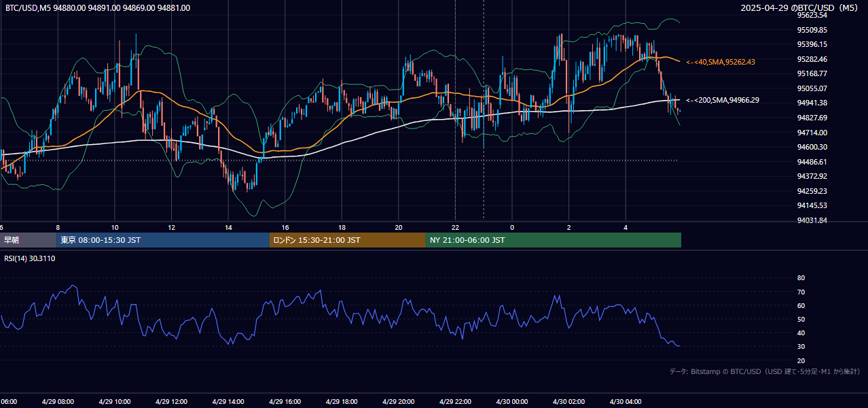Screen dimensions: 868x408
Task: Click RSI axis level 40
Action: pyautogui.click(x=801, y=333)
